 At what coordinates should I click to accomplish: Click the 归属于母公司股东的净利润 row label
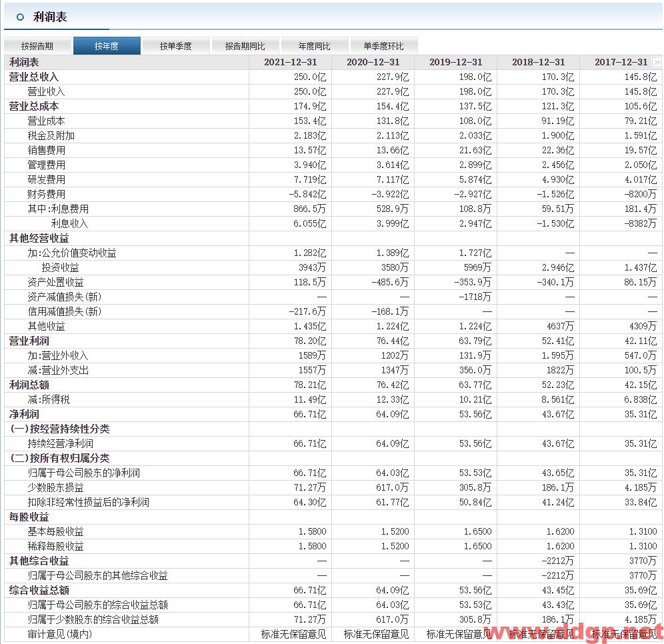(x=84, y=473)
